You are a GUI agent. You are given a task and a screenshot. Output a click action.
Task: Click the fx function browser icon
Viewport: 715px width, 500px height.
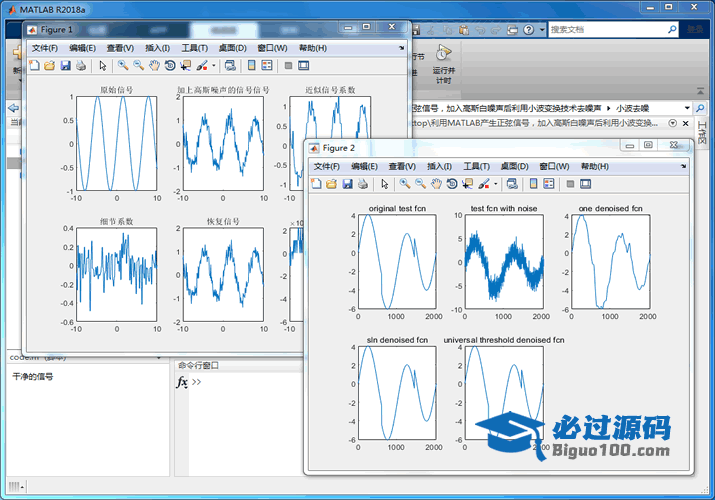tap(182, 382)
